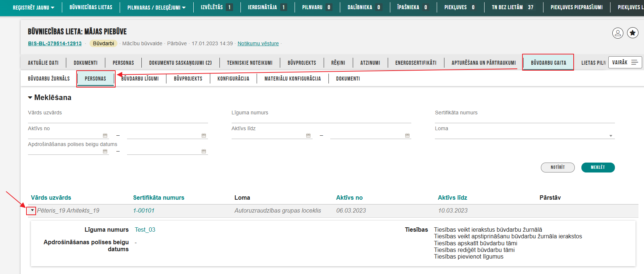
Task: Click the Meklēt search button
Action: click(x=598, y=167)
